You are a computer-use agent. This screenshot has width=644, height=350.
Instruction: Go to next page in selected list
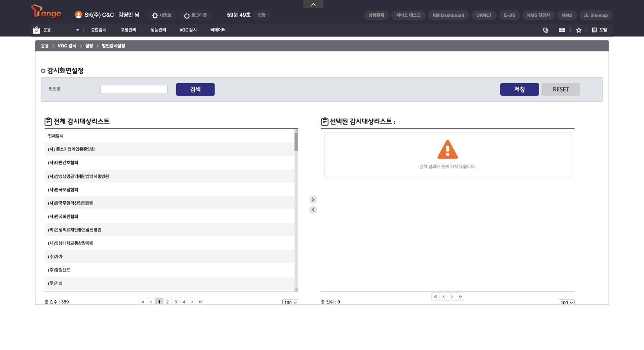452,297
